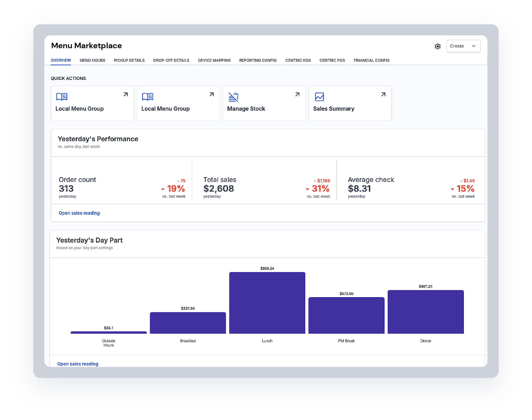The width and height of the screenshot is (532, 420).
Task: Open sales reading link under Day Part
Action: 78,364
